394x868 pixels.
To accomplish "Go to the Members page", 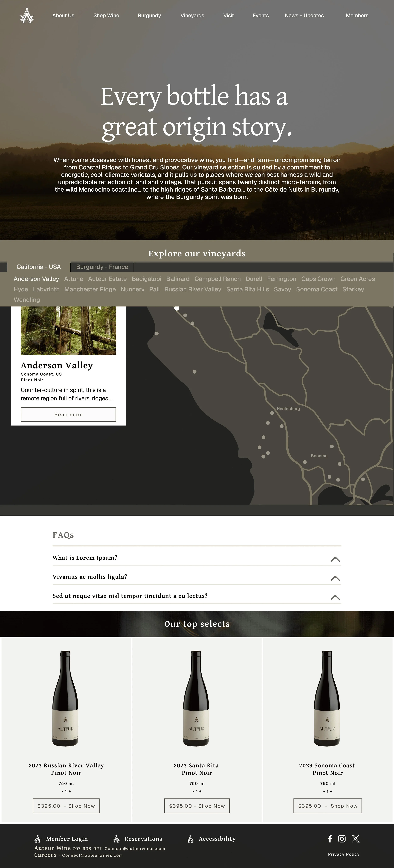I will tap(357, 15).
